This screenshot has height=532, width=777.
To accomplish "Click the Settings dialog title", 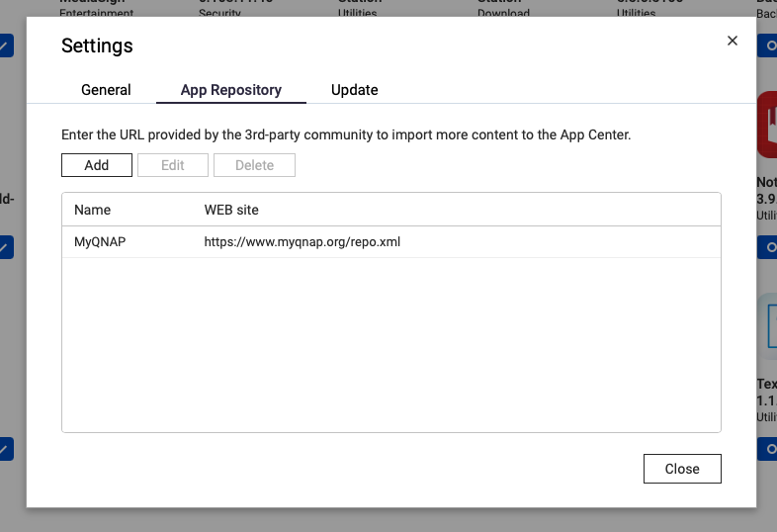I will [x=97, y=45].
